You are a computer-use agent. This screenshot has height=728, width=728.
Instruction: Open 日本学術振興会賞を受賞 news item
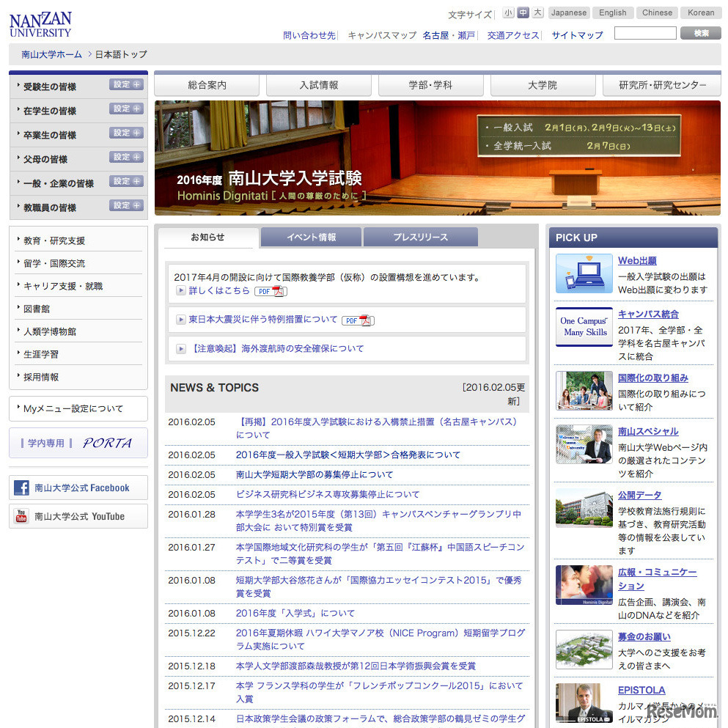pos(356,666)
